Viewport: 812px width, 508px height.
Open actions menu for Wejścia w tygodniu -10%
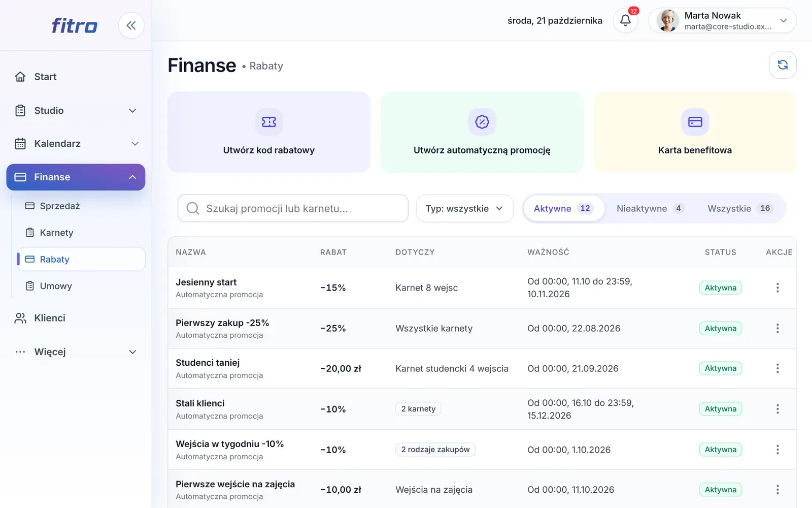pyautogui.click(x=777, y=450)
